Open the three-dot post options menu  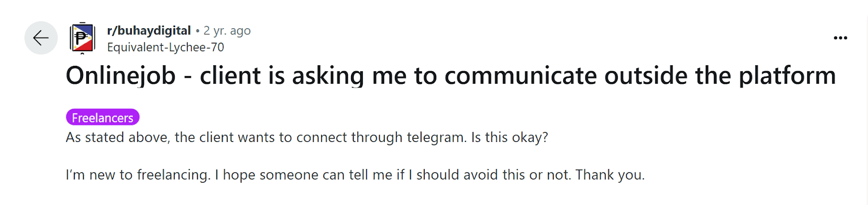coord(840,38)
